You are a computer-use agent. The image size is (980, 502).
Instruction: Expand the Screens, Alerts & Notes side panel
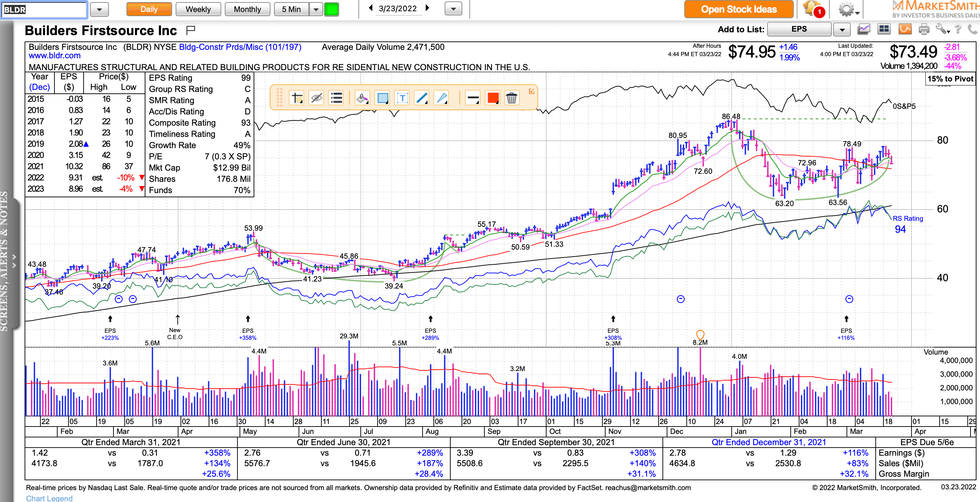[14, 261]
